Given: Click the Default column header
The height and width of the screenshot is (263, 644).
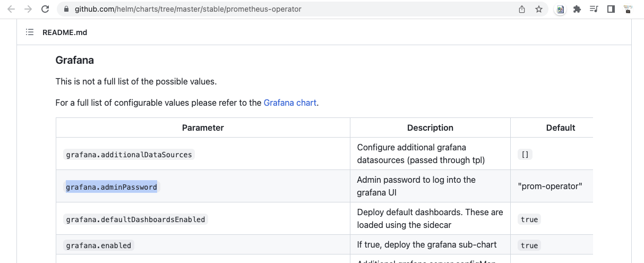Looking at the screenshot, I should point(561,128).
